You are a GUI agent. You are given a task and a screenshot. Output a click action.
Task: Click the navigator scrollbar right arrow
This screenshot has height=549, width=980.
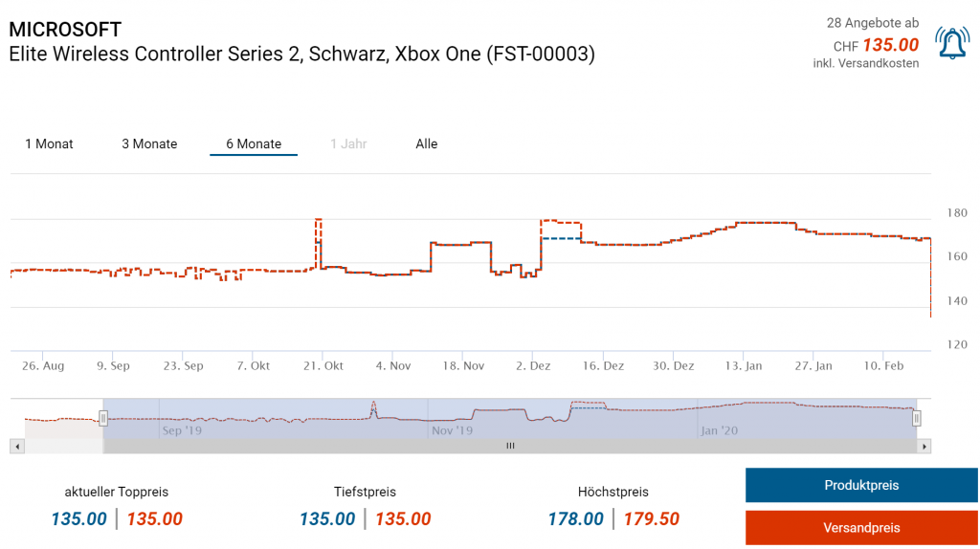pos(924,446)
